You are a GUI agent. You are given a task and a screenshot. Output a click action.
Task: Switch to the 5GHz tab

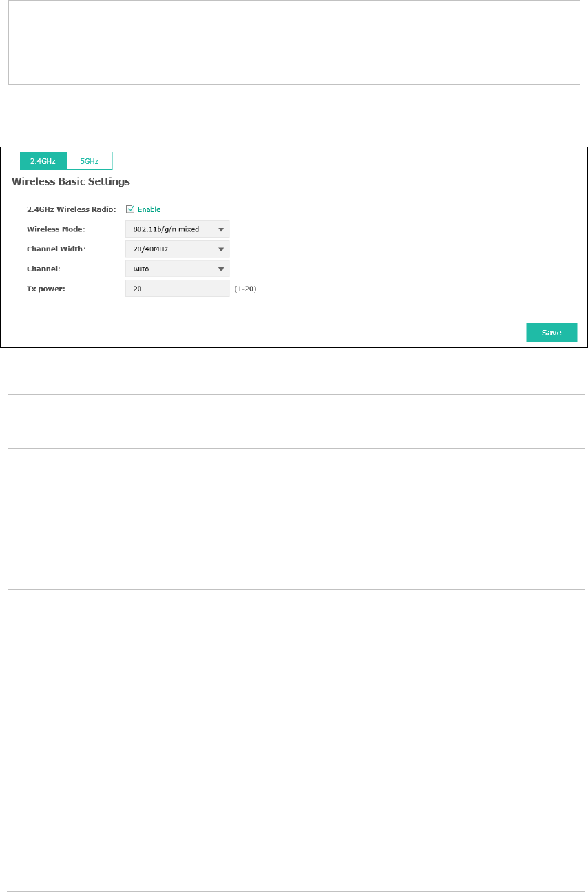[x=89, y=160]
